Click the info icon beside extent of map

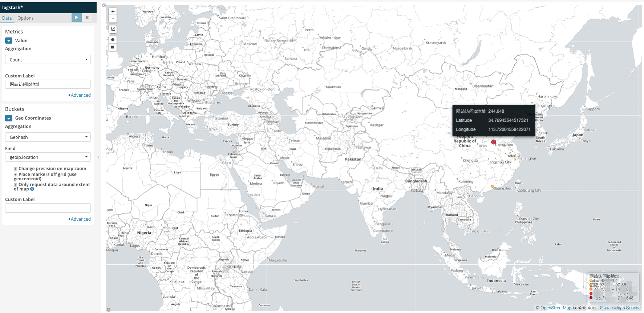tap(32, 189)
